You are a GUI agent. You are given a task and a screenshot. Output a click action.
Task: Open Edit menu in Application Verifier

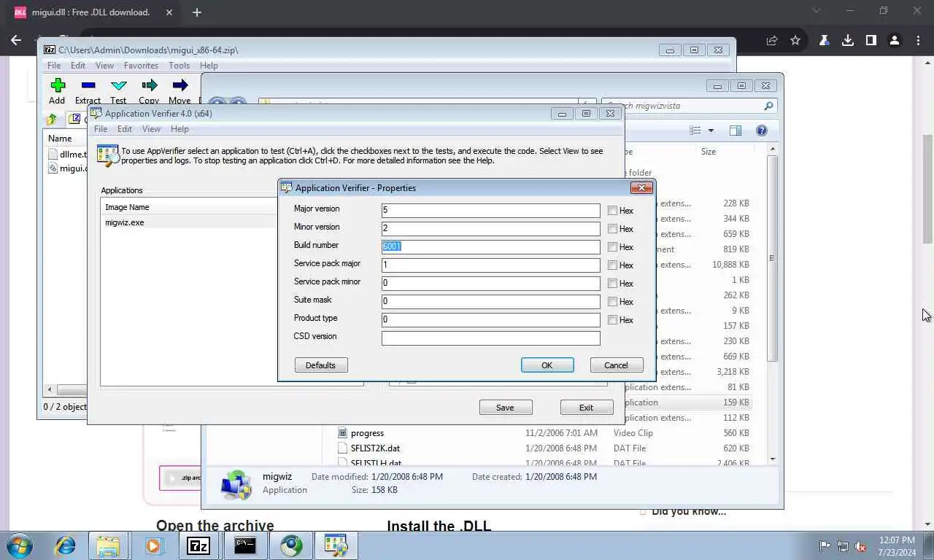coord(125,129)
